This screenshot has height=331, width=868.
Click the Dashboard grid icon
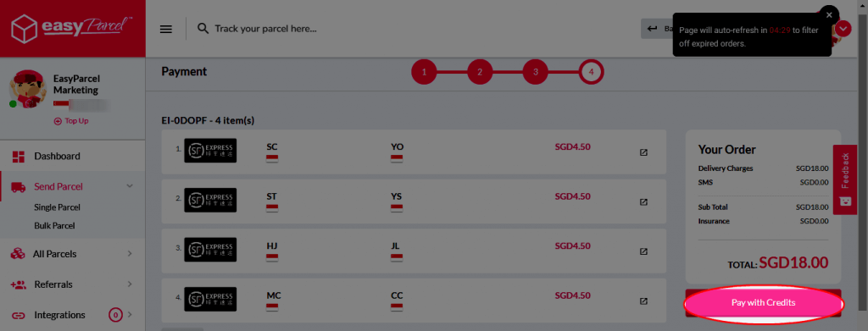click(x=19, y=157)
